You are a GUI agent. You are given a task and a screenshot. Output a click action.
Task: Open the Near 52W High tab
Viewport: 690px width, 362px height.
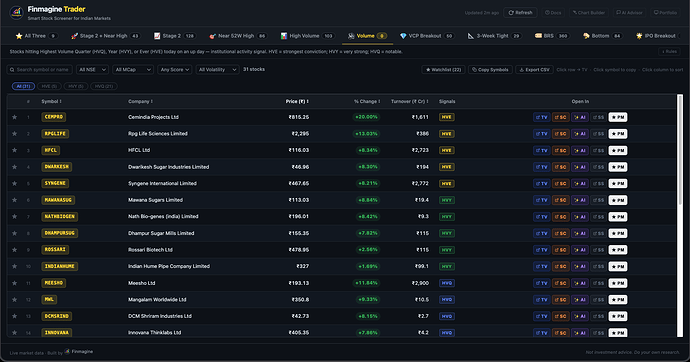(x=238, y=36)
